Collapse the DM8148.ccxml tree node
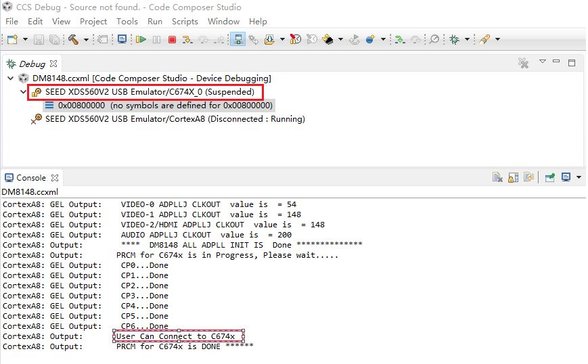588x364 pixels. [x=11, y=78]
